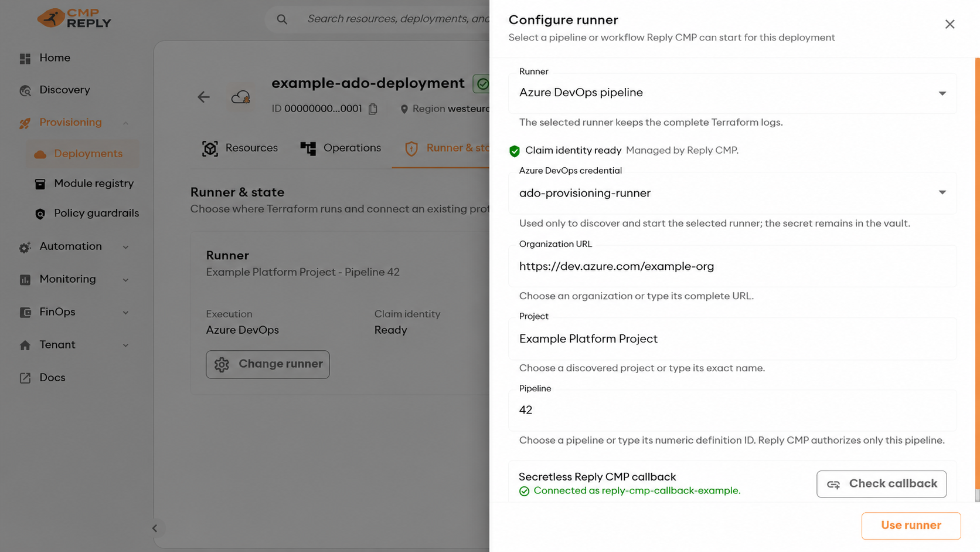Click the Claim identity value 'Ready'
The height and width of the screenshot is (552, 980).
coord(390,330)
